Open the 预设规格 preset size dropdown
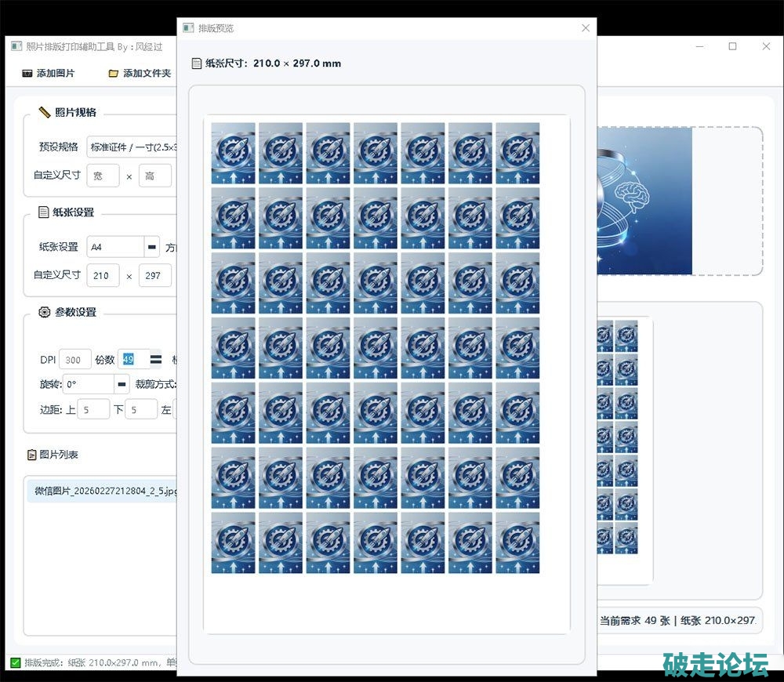This screenshot has height=682, width=784. [x=132, y=147]
